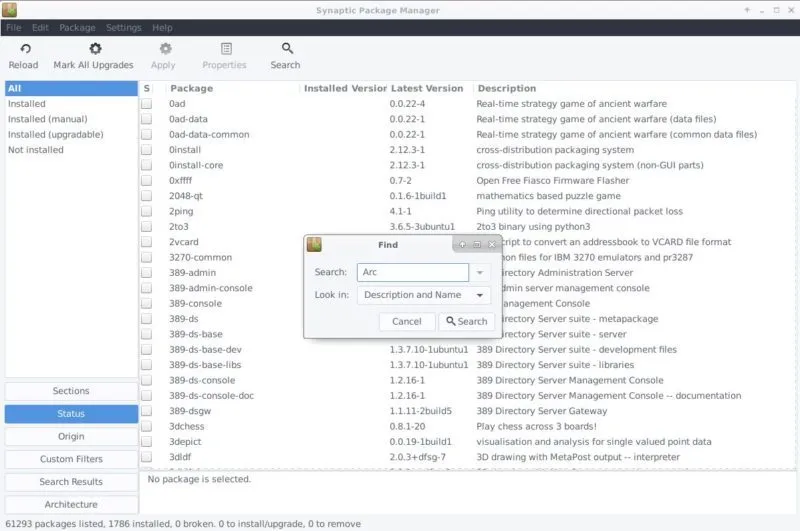Screen dimensions: 800x531
Task: Switch to the Sections filter view
Action: click(x=71, y=391)
